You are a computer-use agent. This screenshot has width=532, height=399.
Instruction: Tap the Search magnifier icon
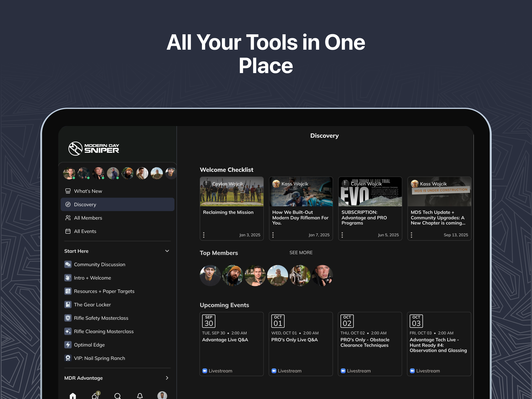118,396
